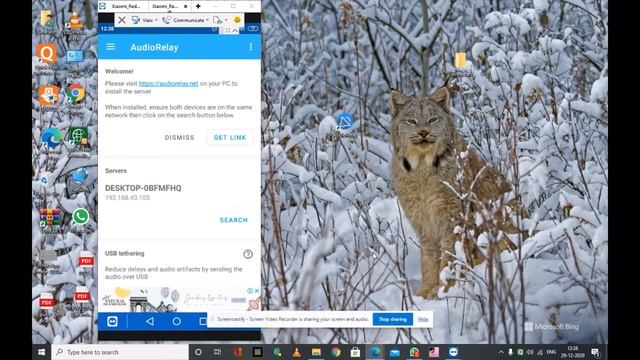Switch to first Xiaomi_Red session tab
The image size is (640, 360).
pos(126,6)
